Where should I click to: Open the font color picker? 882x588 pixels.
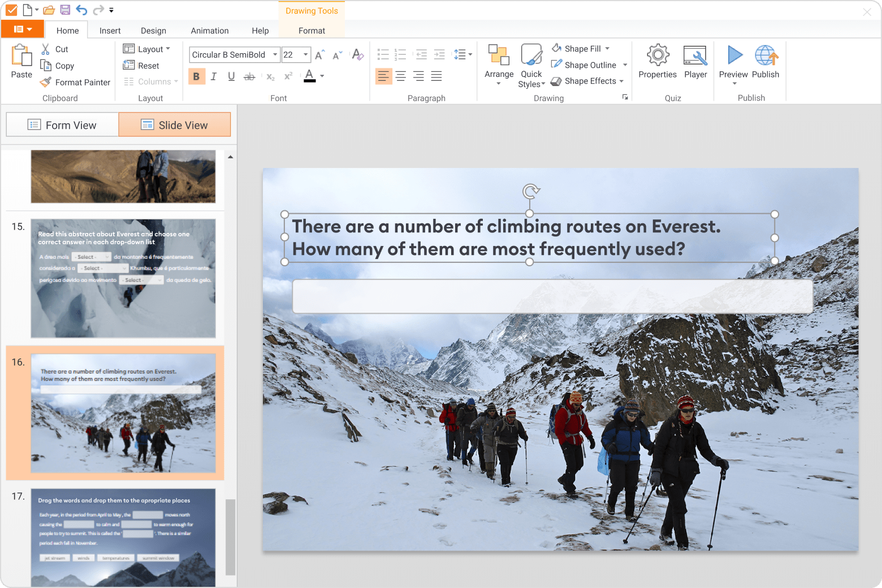coord(322,76)
